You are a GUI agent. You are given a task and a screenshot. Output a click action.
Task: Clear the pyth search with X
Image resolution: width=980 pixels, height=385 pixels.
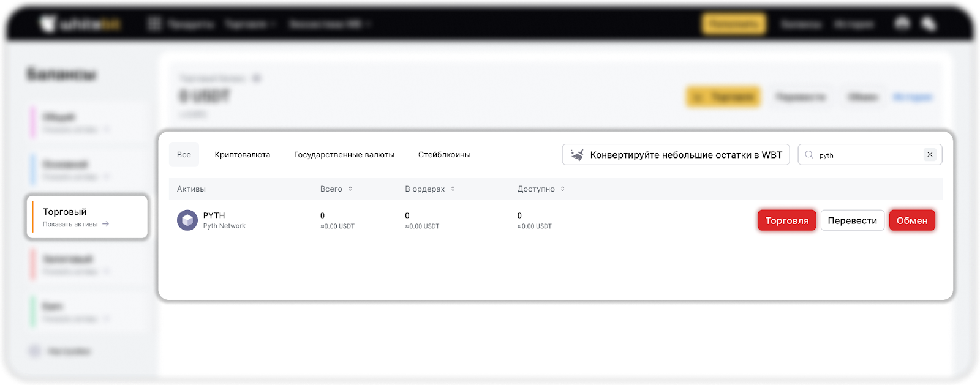[x=930, y=155]
